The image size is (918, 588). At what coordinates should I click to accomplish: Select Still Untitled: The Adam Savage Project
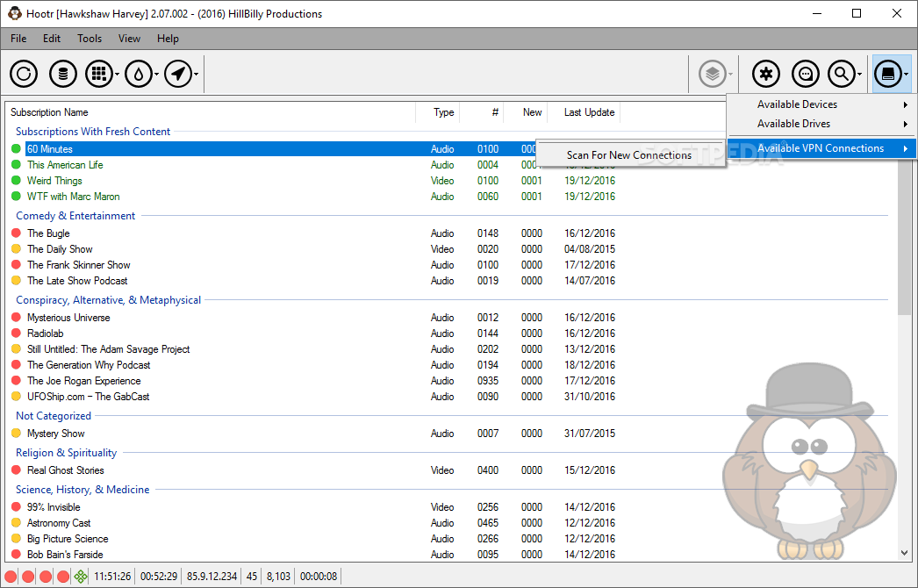tap(108, 349)
